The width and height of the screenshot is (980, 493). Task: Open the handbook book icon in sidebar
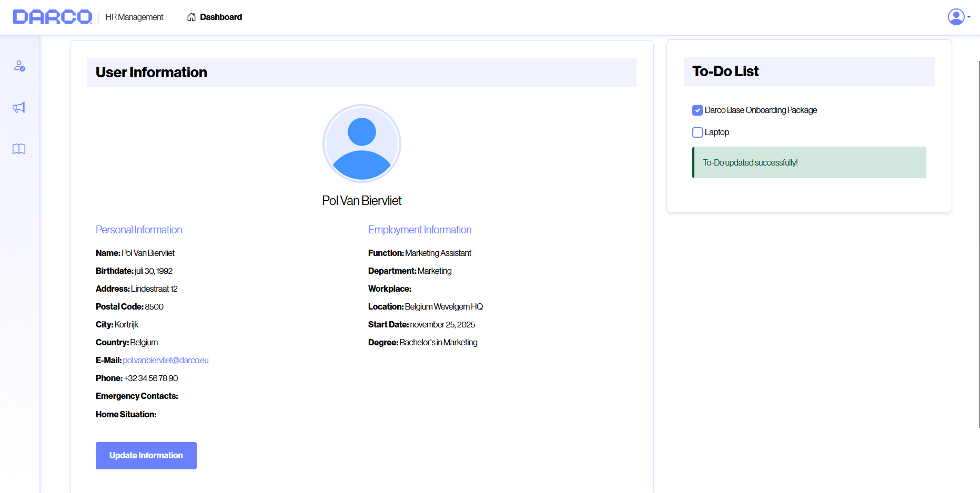pos(19,149)
